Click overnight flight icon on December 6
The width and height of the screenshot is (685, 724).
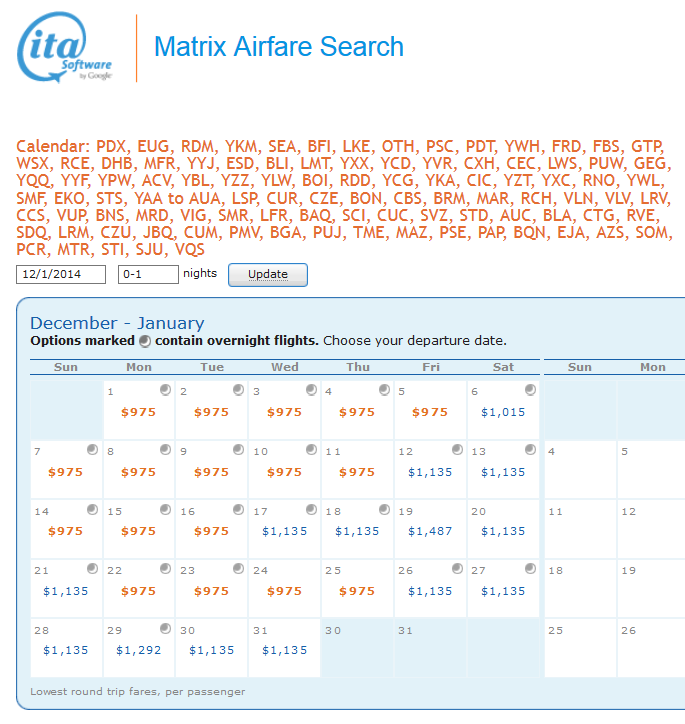pos(530,390)
